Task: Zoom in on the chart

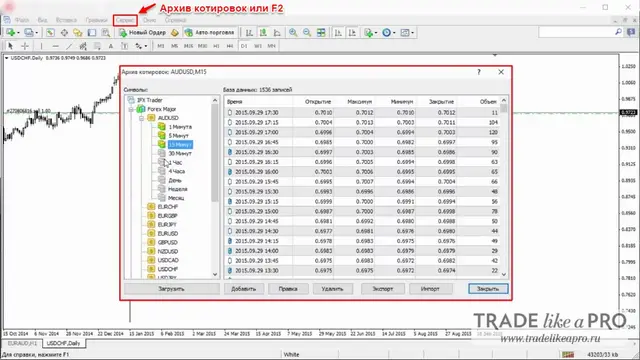Action: click(x=293, y=32)
